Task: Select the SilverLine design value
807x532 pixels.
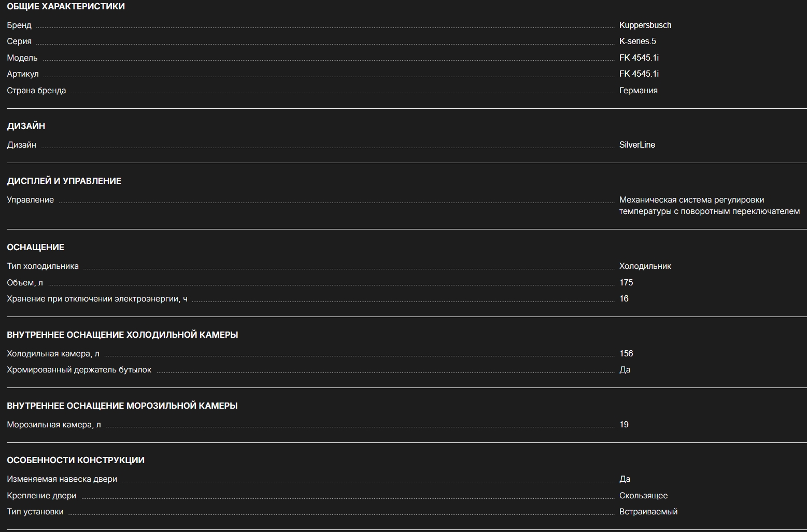Action: (x=637, y=145)
